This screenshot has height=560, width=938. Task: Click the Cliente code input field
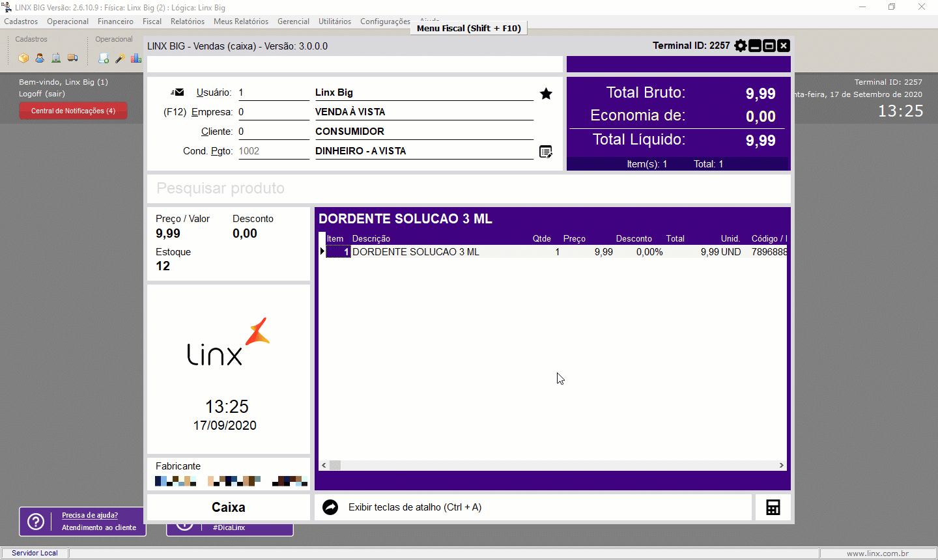(x=274, y=132)
